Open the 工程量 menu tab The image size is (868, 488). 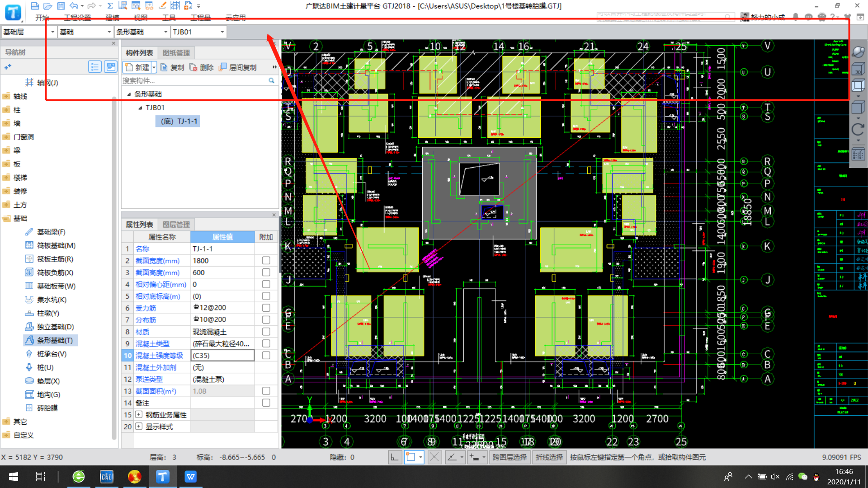click(x=201, y=18)
